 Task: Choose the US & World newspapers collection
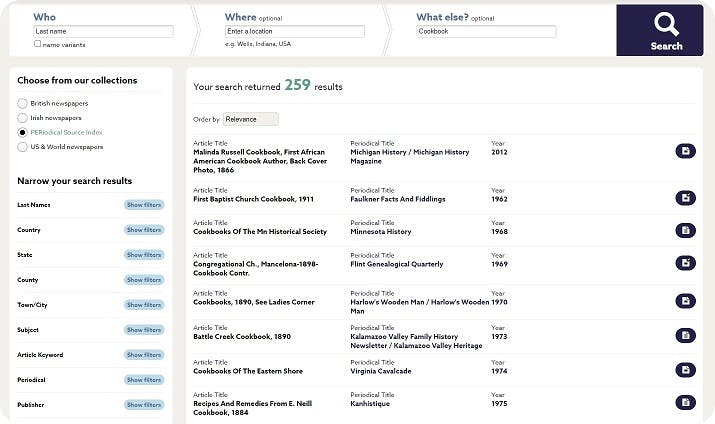click(22, 147)
